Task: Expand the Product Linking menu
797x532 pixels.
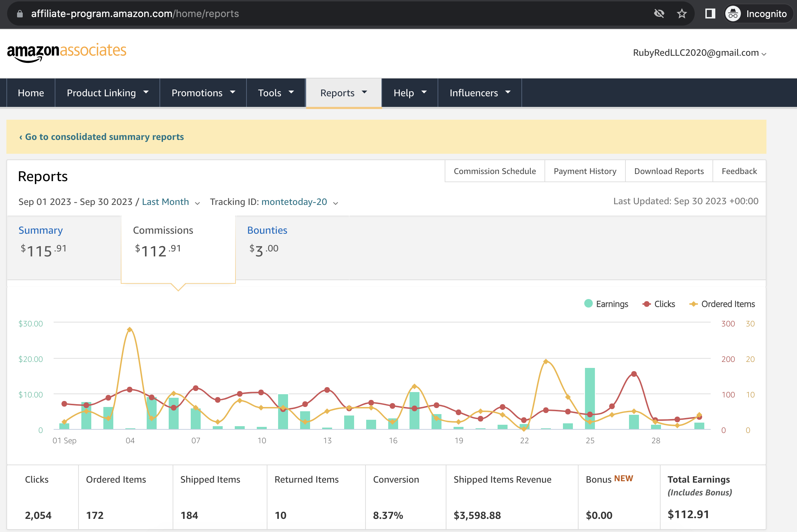Action: tap(107, 93)
